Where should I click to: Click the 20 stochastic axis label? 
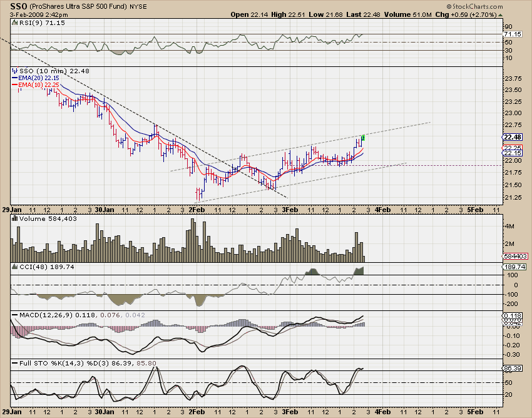(509, 395)
